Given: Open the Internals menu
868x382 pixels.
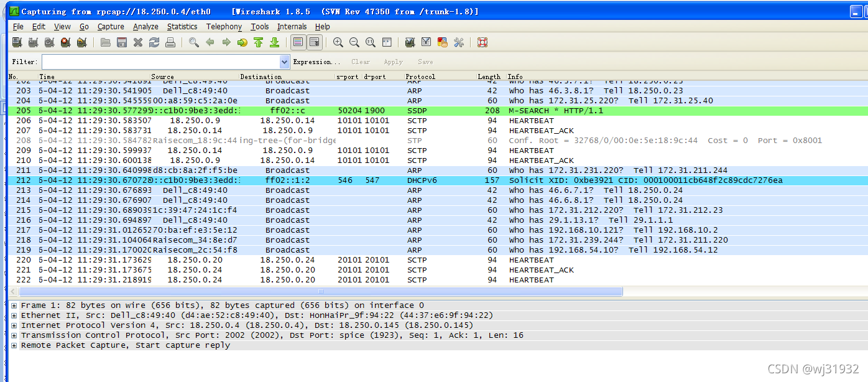Looking at the screenshot, I should coord(292,27).
